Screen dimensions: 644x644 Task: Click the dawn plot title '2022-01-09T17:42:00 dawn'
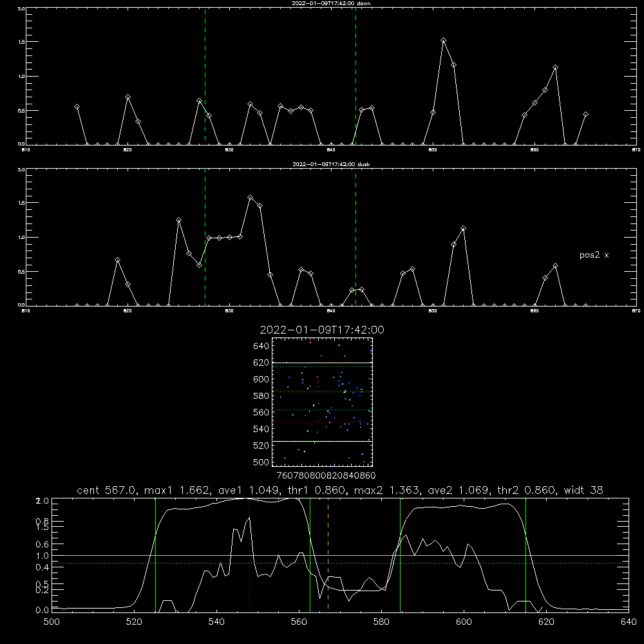pyautogui.click(x=331, y=3)
